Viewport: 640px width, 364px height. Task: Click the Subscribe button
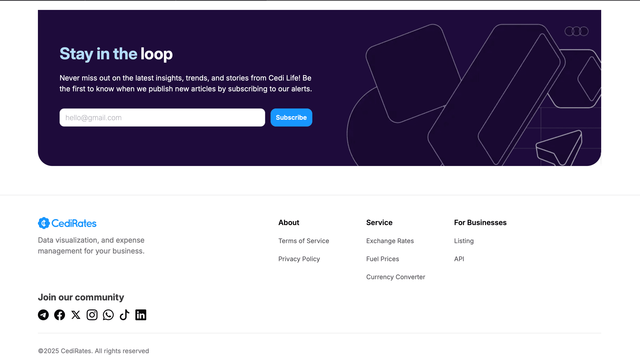(x=291, y=117)
